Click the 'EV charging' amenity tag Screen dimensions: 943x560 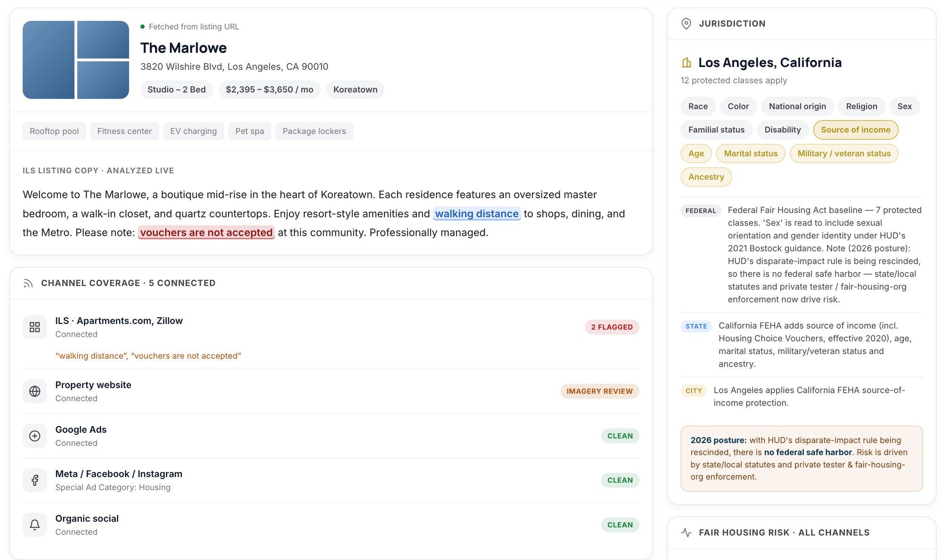pos(193,131)
